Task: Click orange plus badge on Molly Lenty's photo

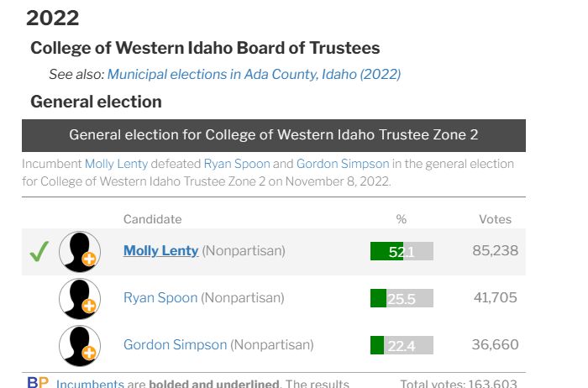Action: click(x=89, y=260)
